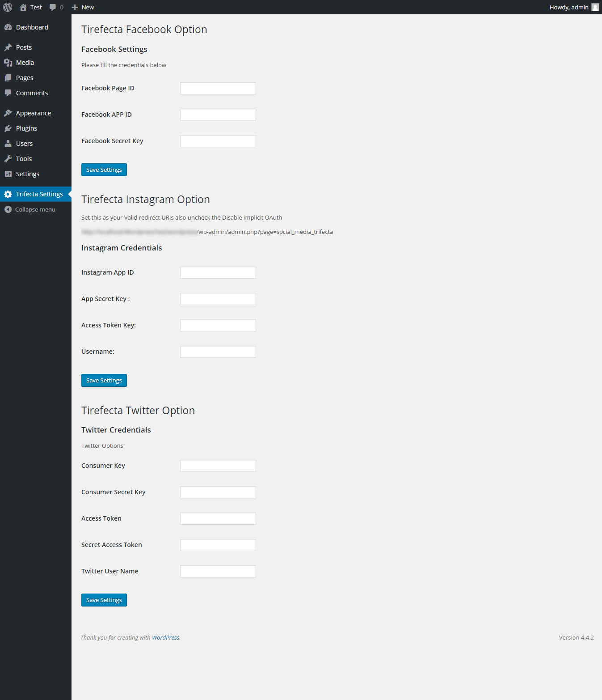This screenshot has width=602, height=700.
Task: Open the Users menu label
Action: [24, 144]
